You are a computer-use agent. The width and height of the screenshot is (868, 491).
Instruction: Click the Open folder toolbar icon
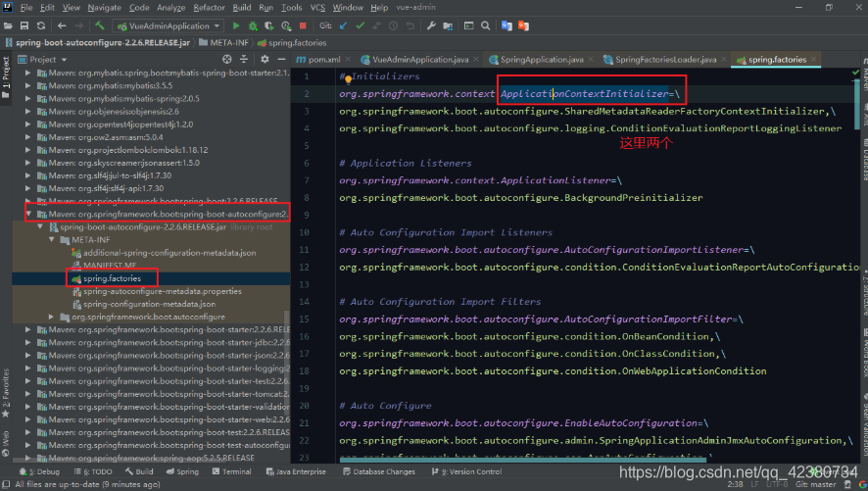tap(8, 26)
